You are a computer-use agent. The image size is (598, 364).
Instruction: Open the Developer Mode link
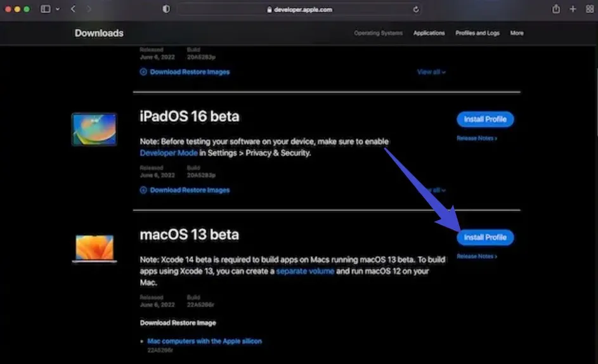pos(169,153)
